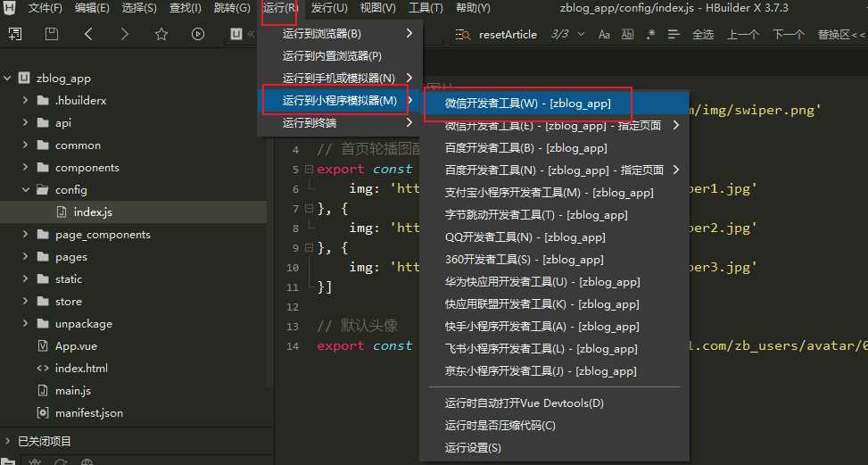Toggle regex search option in find bar
Image resolution: width=868 pixels, height=465 pixels.
click(x=650, y=35)
